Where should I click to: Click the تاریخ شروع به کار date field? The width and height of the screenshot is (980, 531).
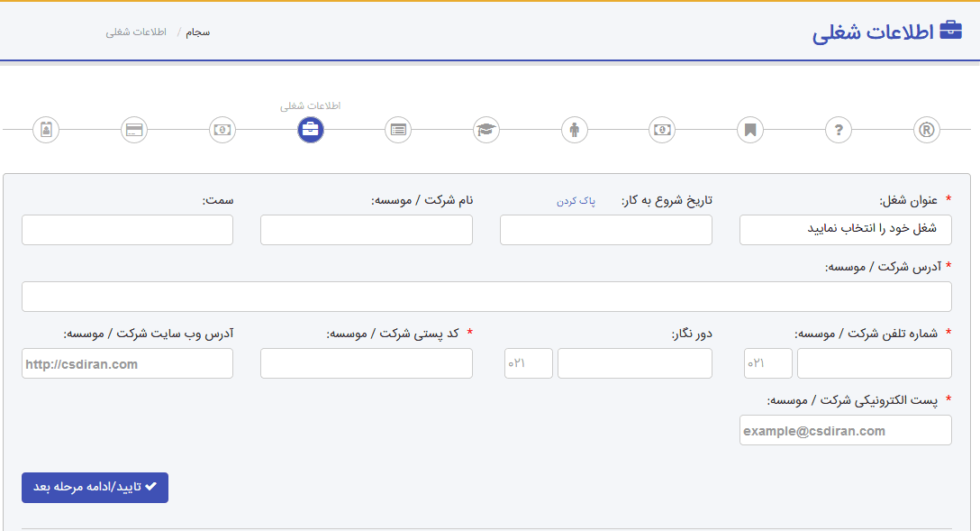[x=605, y=230]
